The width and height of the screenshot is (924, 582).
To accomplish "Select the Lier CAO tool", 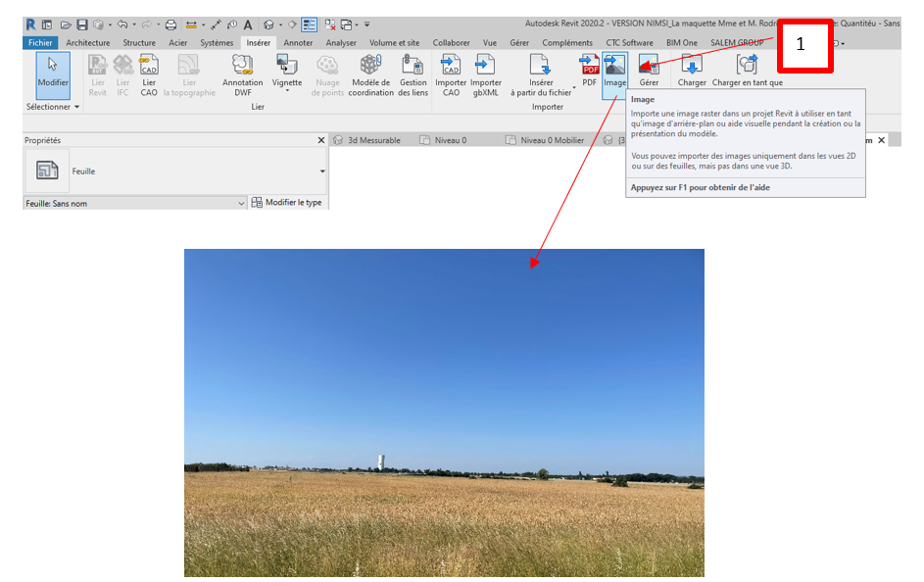I will [149, 74].
